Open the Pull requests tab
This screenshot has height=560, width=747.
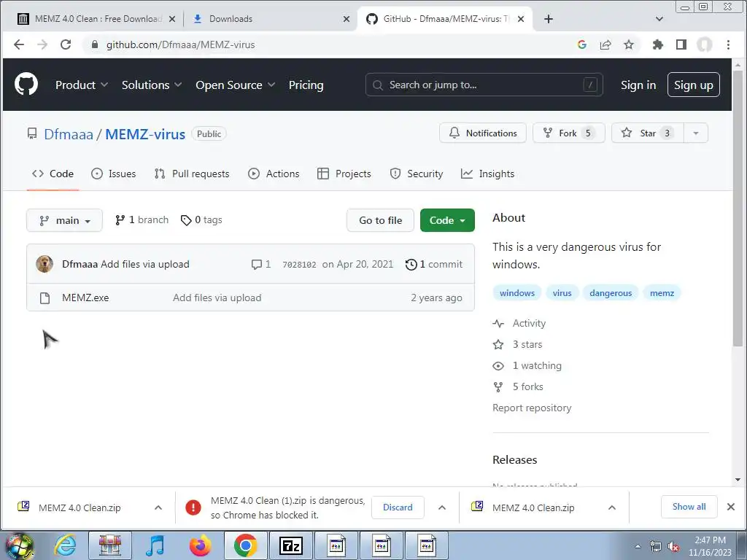pyautogui.click(x=192, y=174)
